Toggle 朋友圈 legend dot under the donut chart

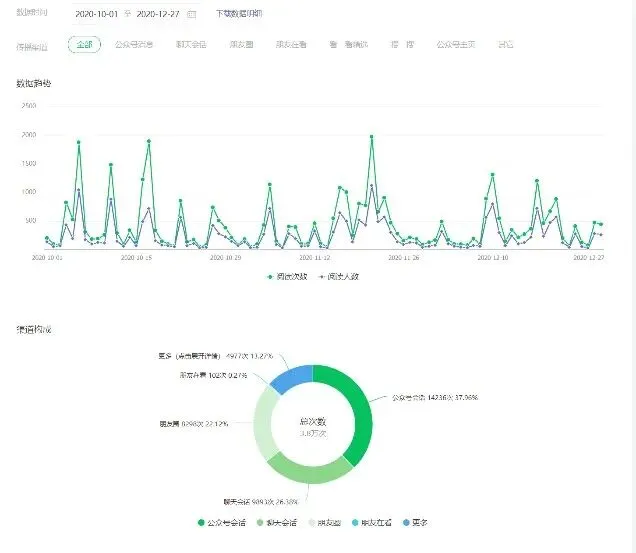(312, 523)
